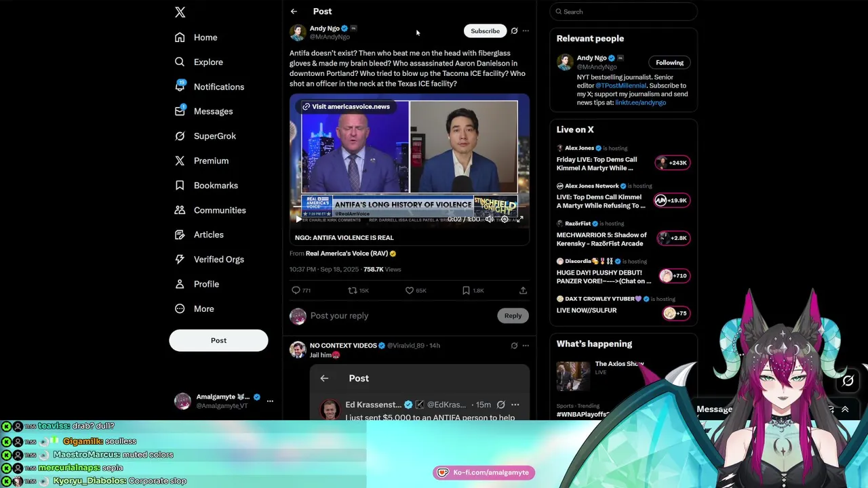Click the Andy Ngo name in Relevant people
Image resolution: width=868 pixels, height=488 pixels.
(591, 58)
